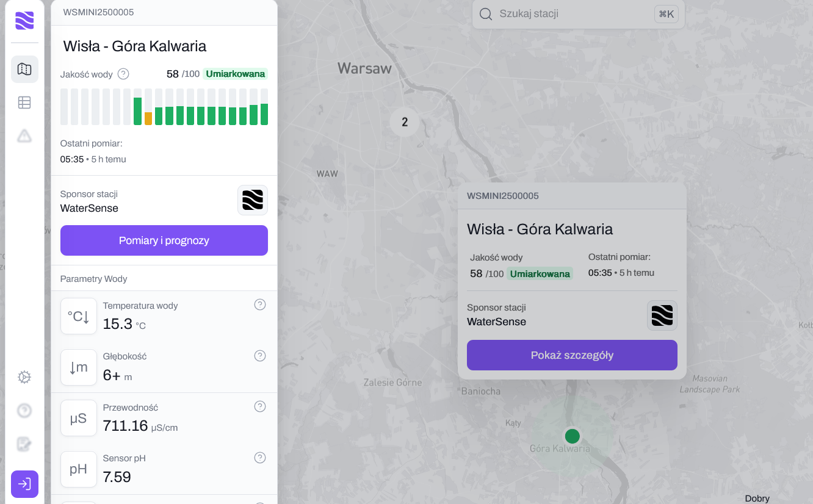
Task: Show info for Temperatura wody
Action: pos(260,304)
